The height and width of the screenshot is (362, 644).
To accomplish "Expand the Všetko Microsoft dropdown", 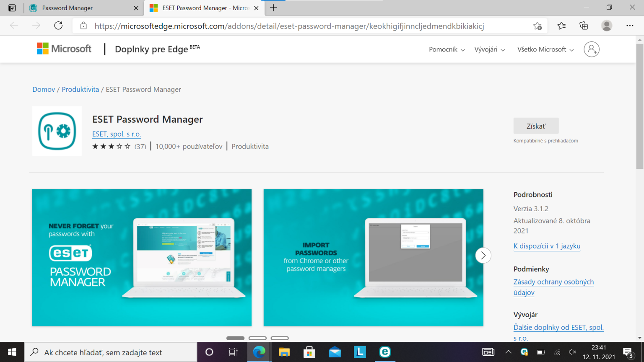I will click(545, 49).
